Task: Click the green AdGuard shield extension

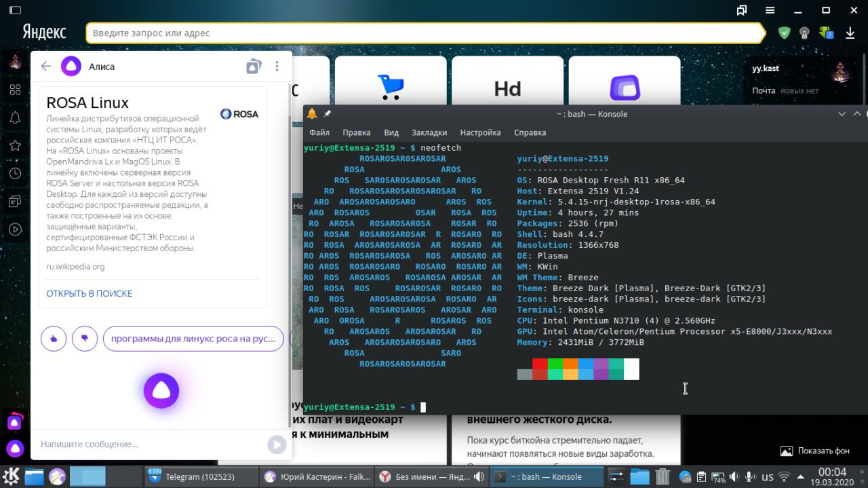Action: tap(785, 33)
